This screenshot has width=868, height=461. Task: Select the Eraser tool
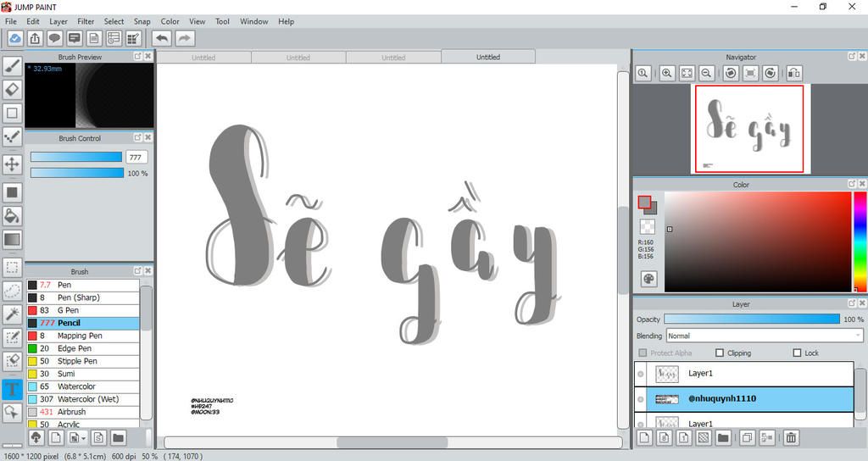point(12,90)
